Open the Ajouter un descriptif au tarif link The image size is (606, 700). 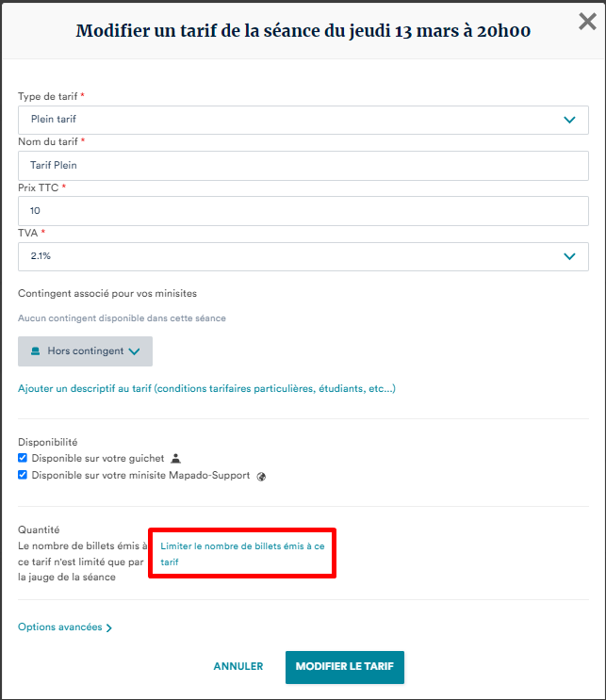[206, 388]
